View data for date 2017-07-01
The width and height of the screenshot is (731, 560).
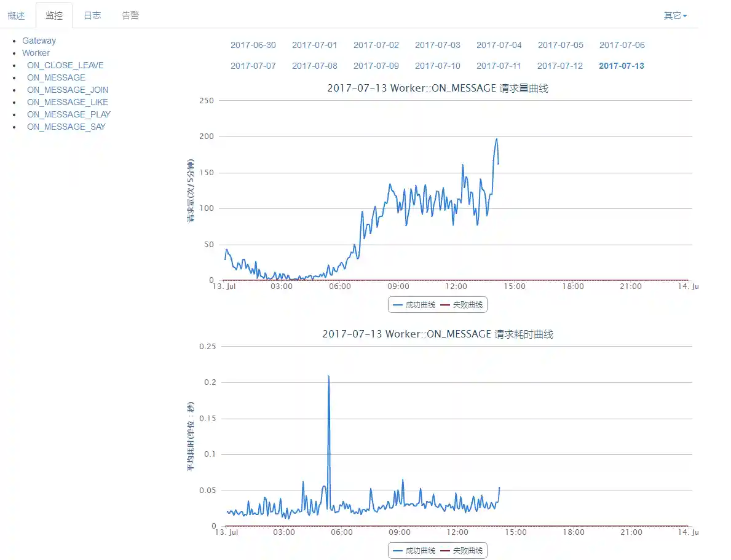(x=315, y=45)
